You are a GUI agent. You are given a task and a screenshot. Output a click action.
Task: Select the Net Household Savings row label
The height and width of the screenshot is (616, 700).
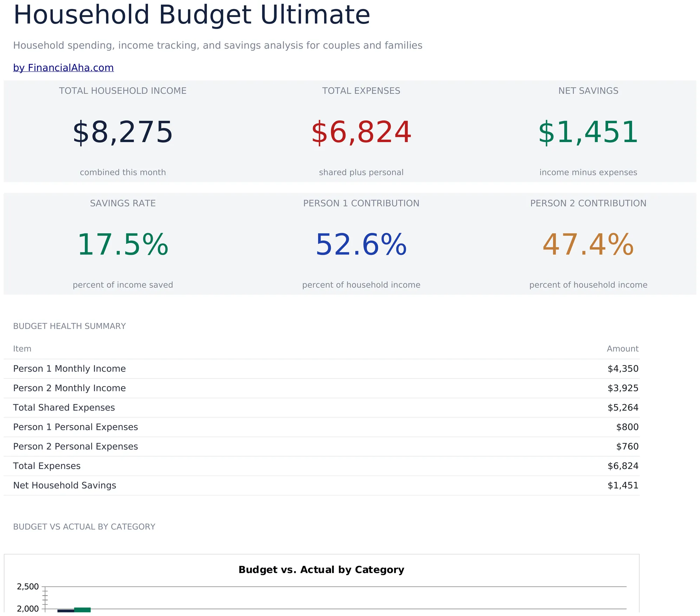coord(65,485)
